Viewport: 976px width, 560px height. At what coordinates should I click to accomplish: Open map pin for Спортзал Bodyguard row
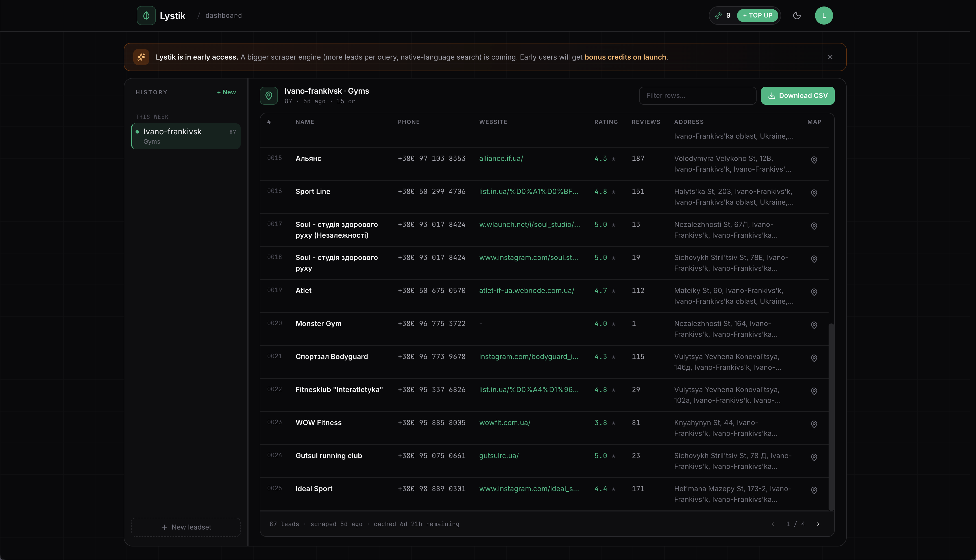click(814, 358)
